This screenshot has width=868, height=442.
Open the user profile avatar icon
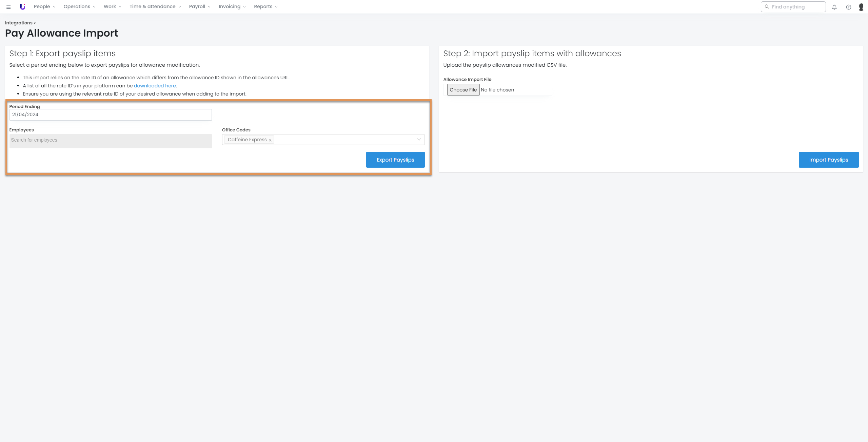(861, 7)
